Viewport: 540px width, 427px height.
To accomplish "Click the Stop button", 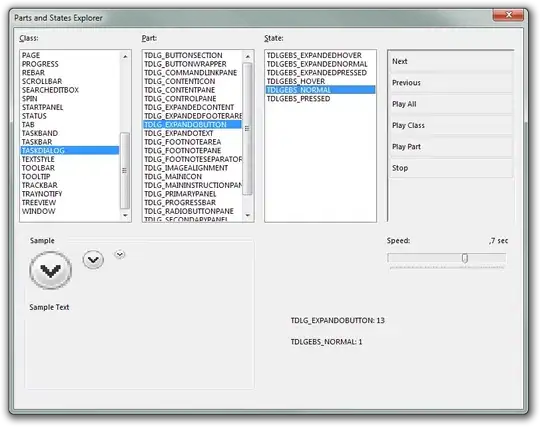I will click(451, 168).
